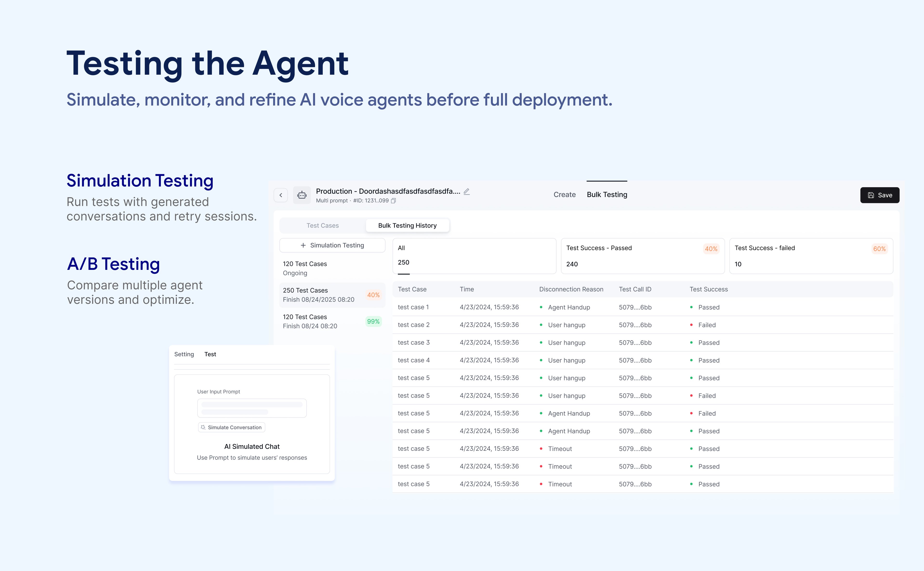This screenshot has width=924, height=571.
Task: Copy the agent ID with copy icon
Action: [x=393, y=200]
